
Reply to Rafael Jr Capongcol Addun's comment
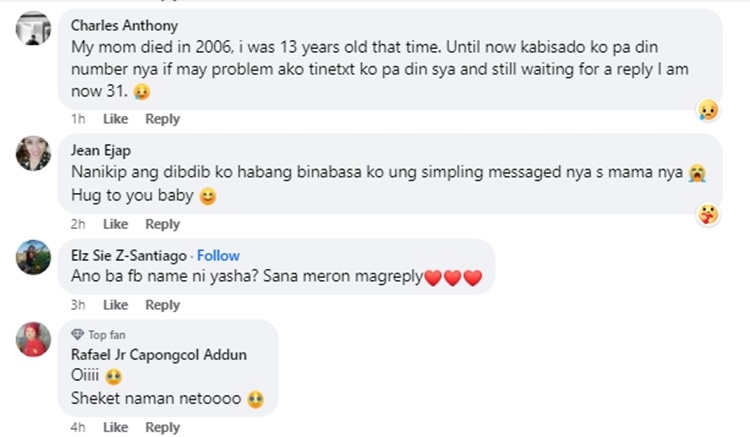(x=162, y=427)
